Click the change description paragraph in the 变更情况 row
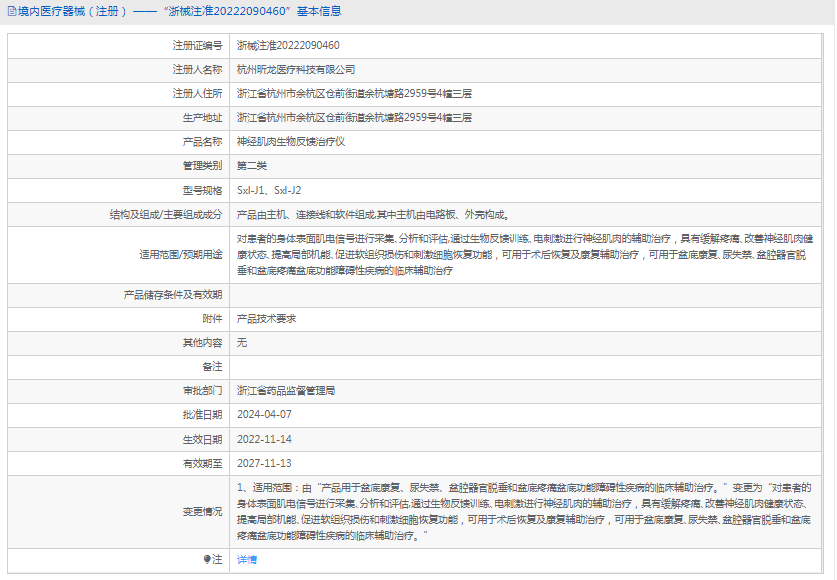This screenshot has width=837, height=580. [525, 512]
